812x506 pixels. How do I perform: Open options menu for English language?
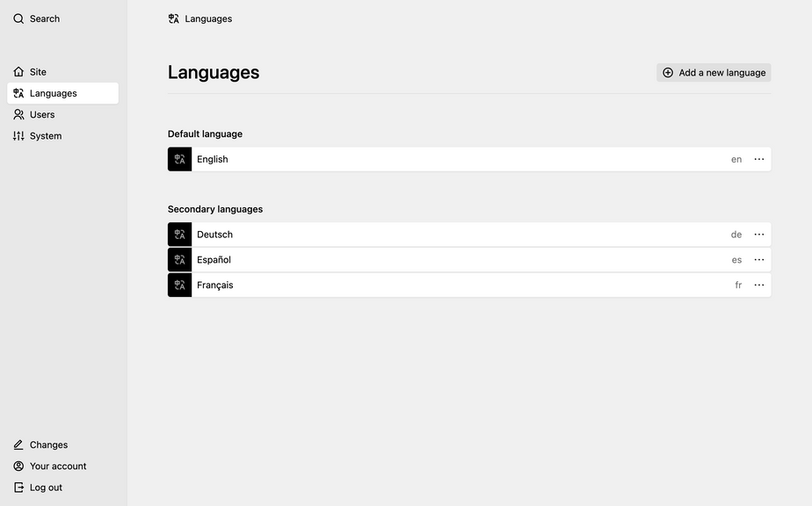pyautogui.click(x=759, y=159)
